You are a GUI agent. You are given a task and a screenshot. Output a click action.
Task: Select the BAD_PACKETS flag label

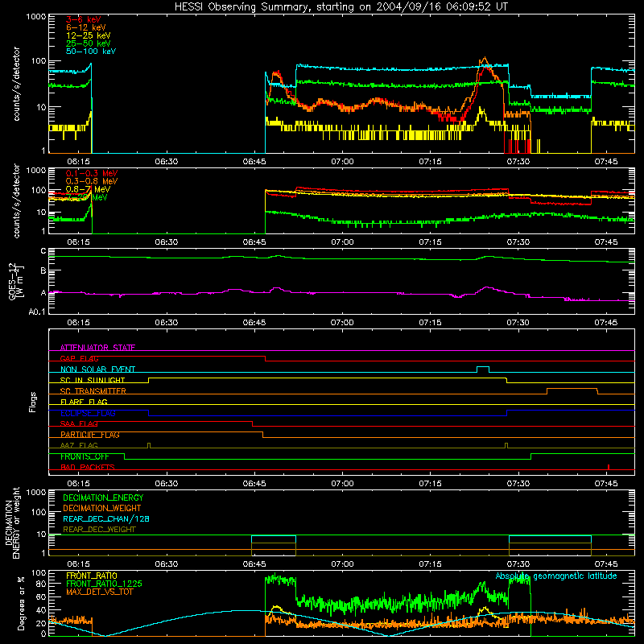pyautogui.click(x=87, y=468)
